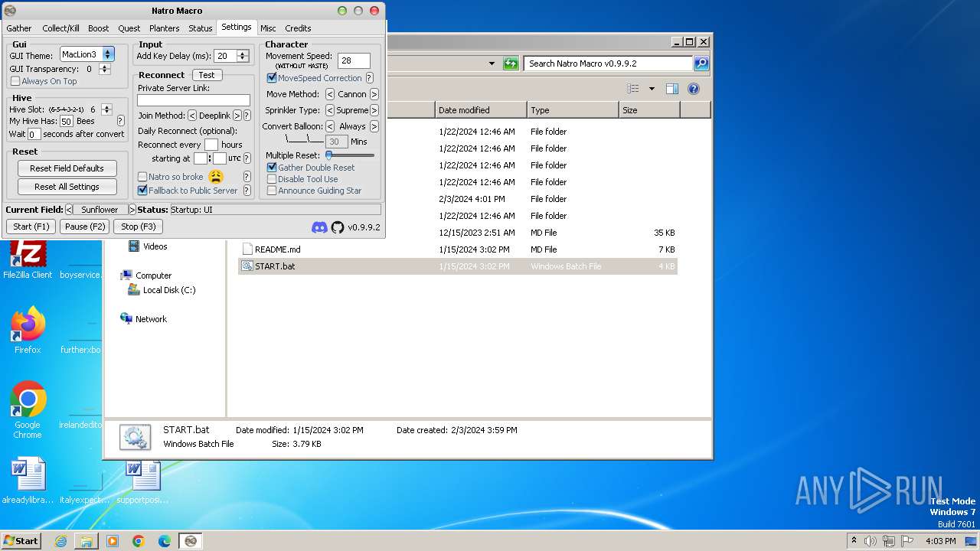Image resolution: width=980 pixels, height=551 pixels.
Task: Open the Discord link icon
Action: coord(319,227)
